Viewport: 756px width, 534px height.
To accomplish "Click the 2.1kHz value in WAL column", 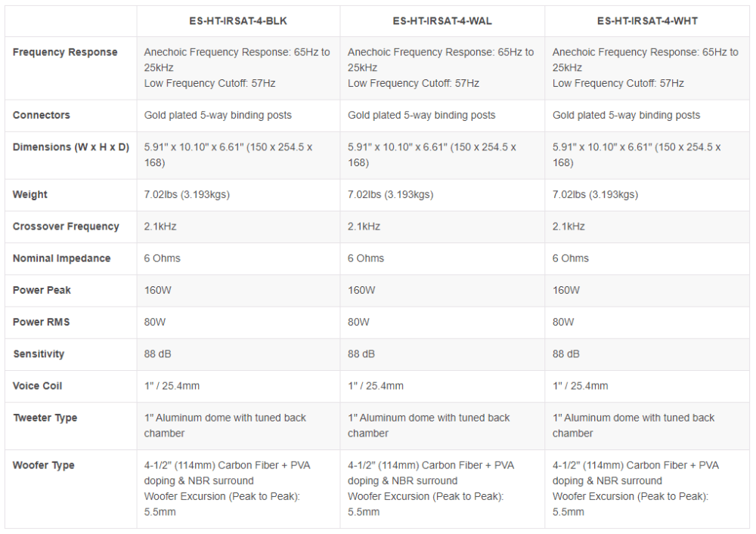I will pyautogui.click(x=364, y=227).
